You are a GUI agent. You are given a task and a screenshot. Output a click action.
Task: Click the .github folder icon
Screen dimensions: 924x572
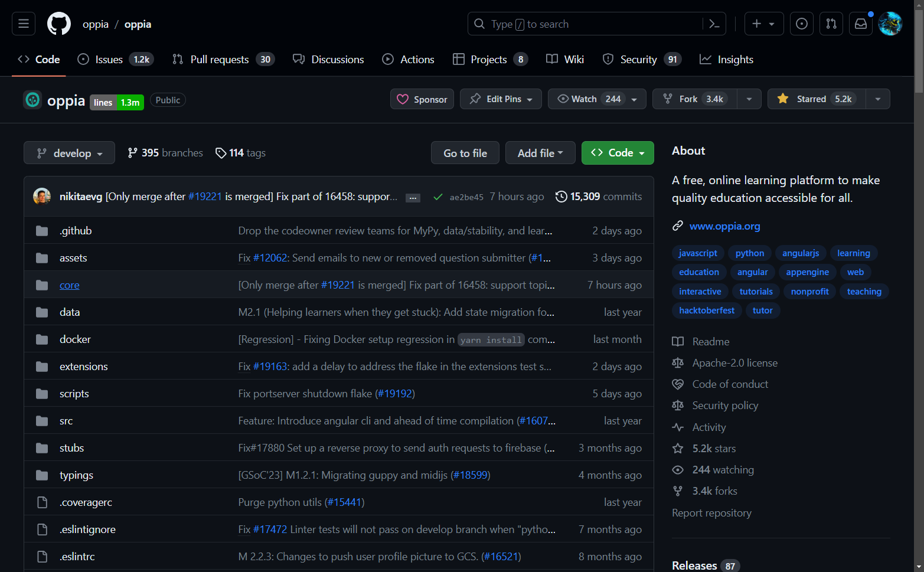tap(42, 231)
